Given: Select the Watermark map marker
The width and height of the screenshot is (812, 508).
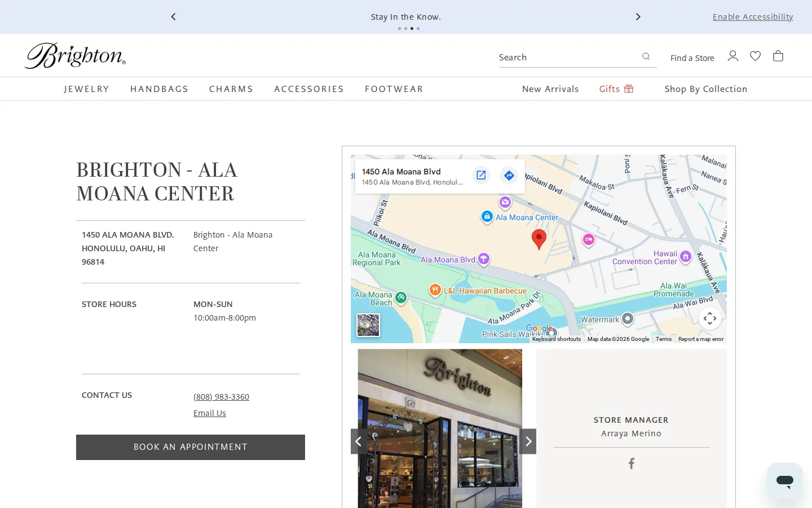Looking at the screenshot, I should coord(628,319).
